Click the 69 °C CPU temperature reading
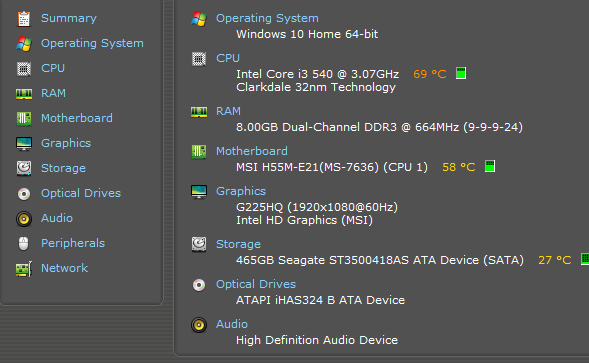The width and height of the screenshot is (589, 363). tap(430, 74)
